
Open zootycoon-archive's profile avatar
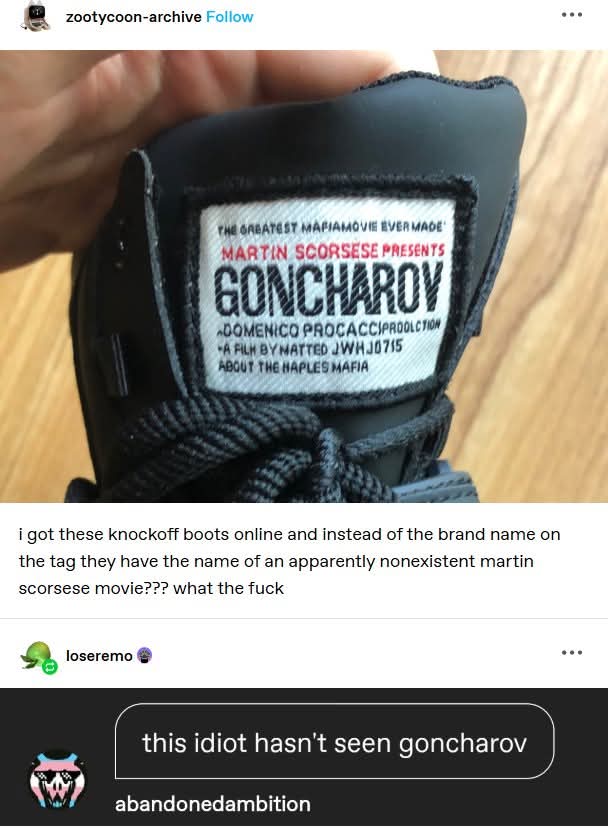36,17
